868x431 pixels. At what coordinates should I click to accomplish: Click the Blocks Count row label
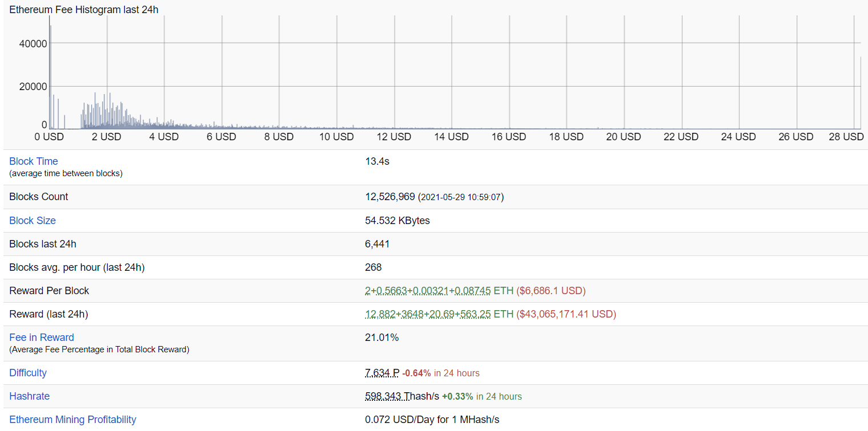tap(39, 197)
